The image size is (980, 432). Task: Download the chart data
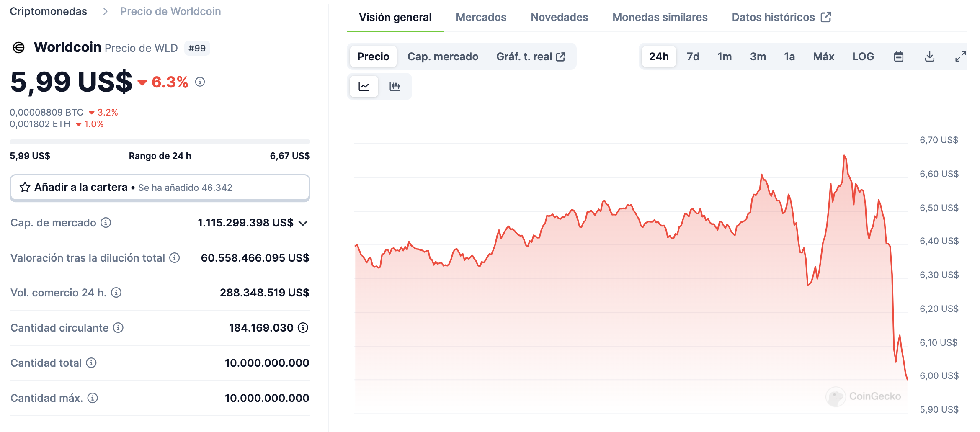pos(929,57)
